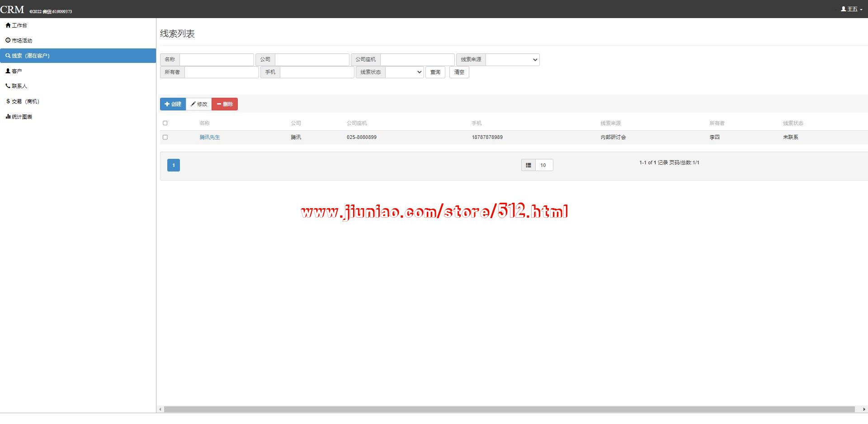Click the 线索状态 column header

pos(793,123)
